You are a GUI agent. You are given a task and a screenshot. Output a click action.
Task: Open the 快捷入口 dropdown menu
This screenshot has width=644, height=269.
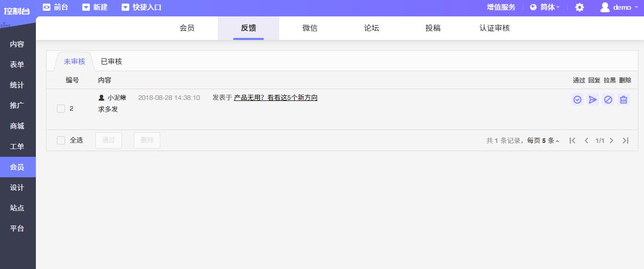click(141, 7)
